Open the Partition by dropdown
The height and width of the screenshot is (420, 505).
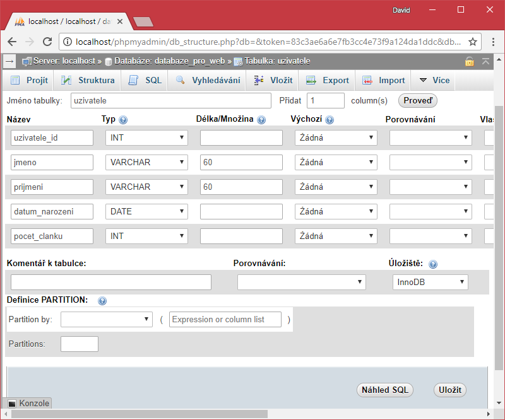[x=106, y=319]
